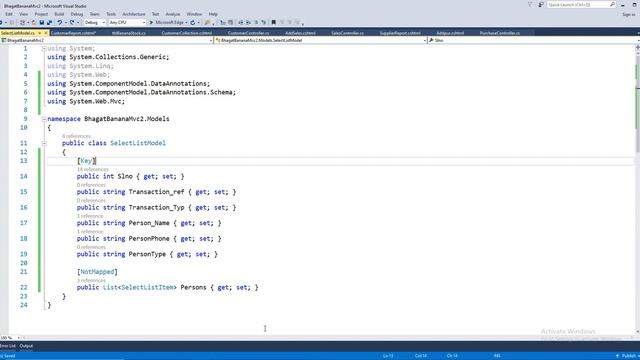Open the Tools menu
Image resolution: width=640 pixels, height=360 pixels.
click(x=111, y=14)
